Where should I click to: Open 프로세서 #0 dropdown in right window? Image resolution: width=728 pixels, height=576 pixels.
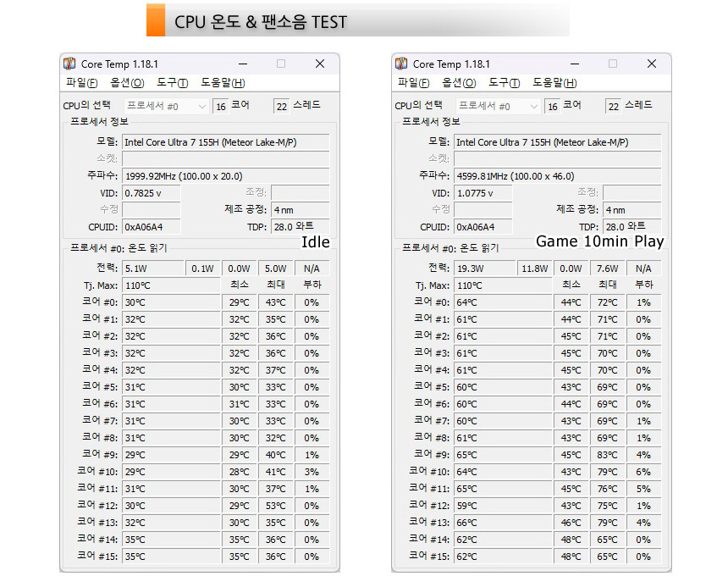[x=499, y=107]
